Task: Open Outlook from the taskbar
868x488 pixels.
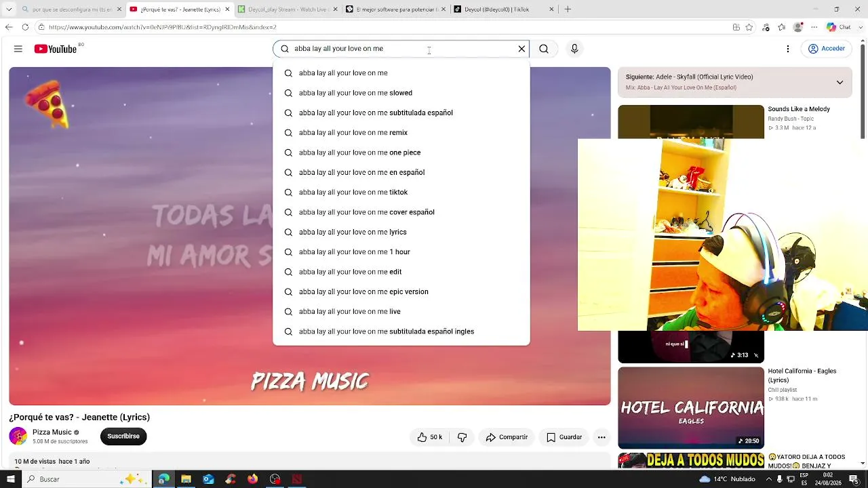Action: pos(208,479)
